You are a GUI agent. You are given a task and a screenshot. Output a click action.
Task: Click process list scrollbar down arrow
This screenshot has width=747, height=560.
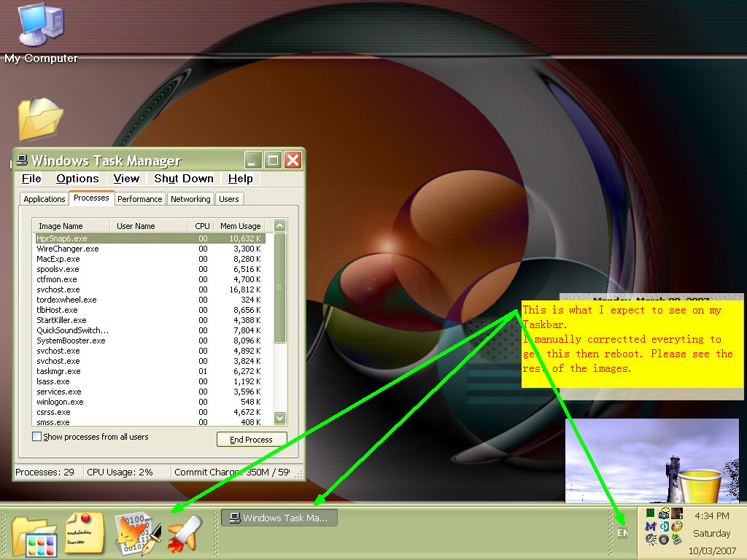[280, 418]
